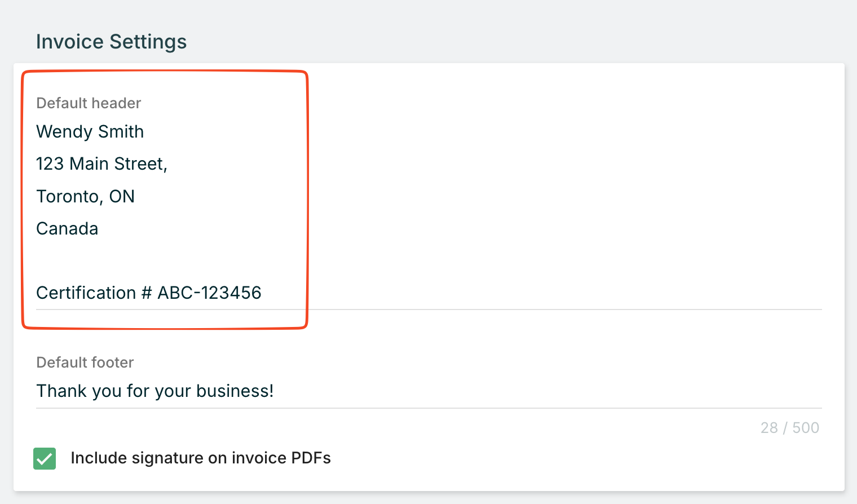Click the 28 / 500 character counter

coord(790,427)
